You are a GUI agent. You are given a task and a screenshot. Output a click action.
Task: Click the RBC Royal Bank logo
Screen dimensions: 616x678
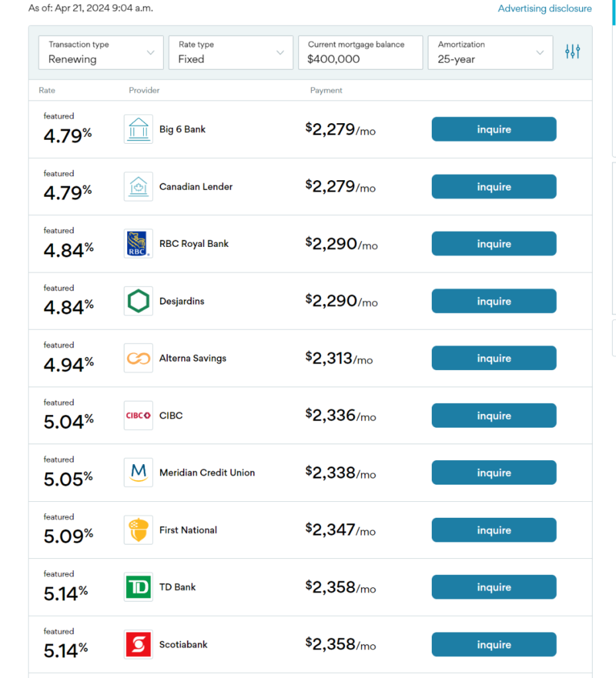point(138,244)
